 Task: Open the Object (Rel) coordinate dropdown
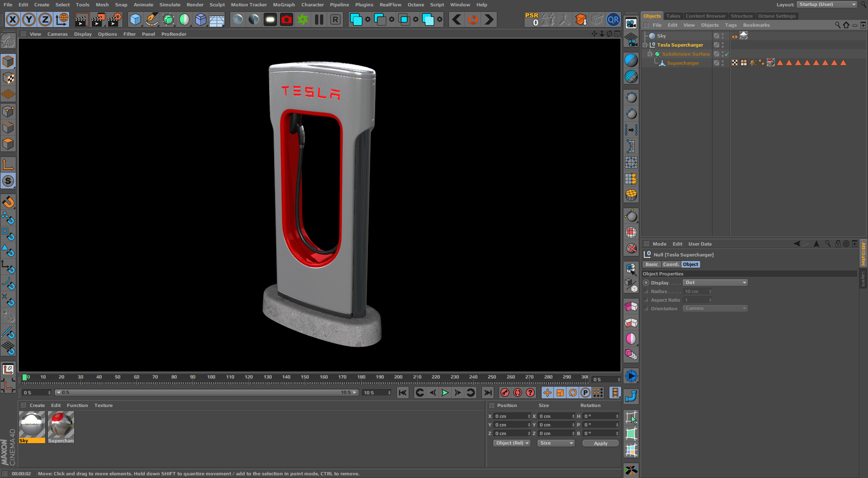click(x=512, y=443)
